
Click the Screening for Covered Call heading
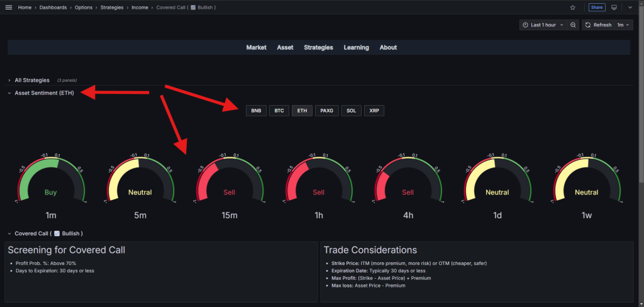pos(67,250)
